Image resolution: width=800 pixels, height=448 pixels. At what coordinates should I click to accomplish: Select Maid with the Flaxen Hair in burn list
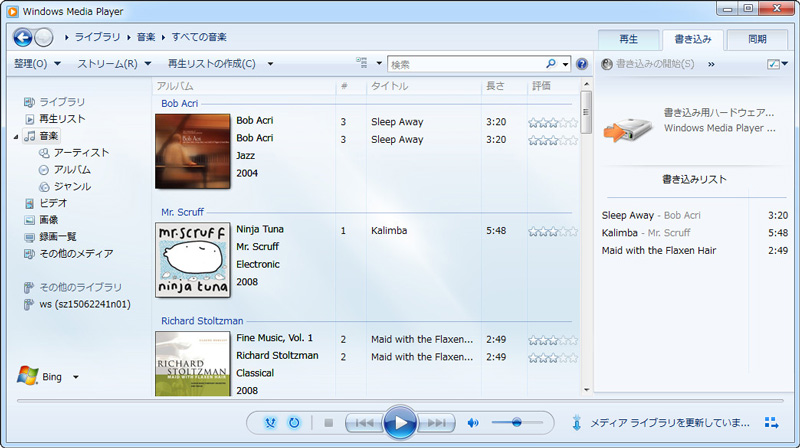pyautogui.click(x=695, y=251)
